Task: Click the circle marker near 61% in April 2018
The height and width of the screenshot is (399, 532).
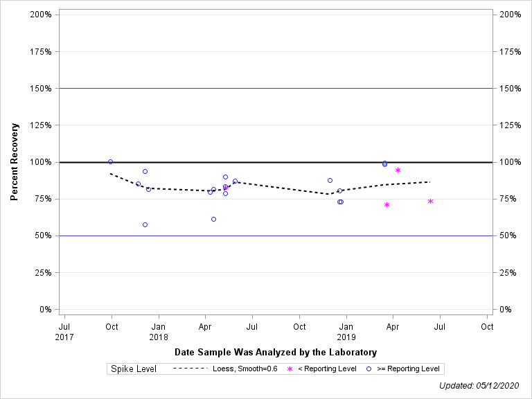Action: pos(213,219)
